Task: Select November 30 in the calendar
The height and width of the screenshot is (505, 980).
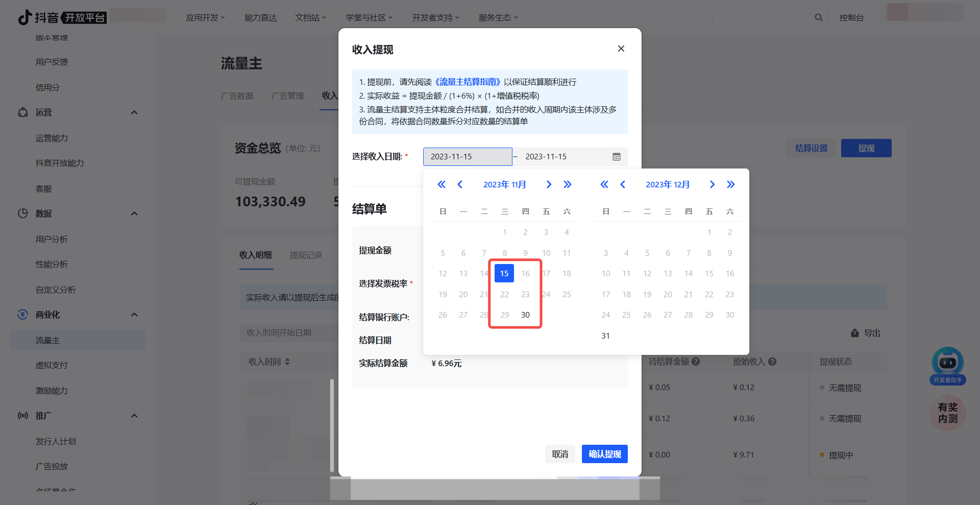Action: tap(525, 315)
